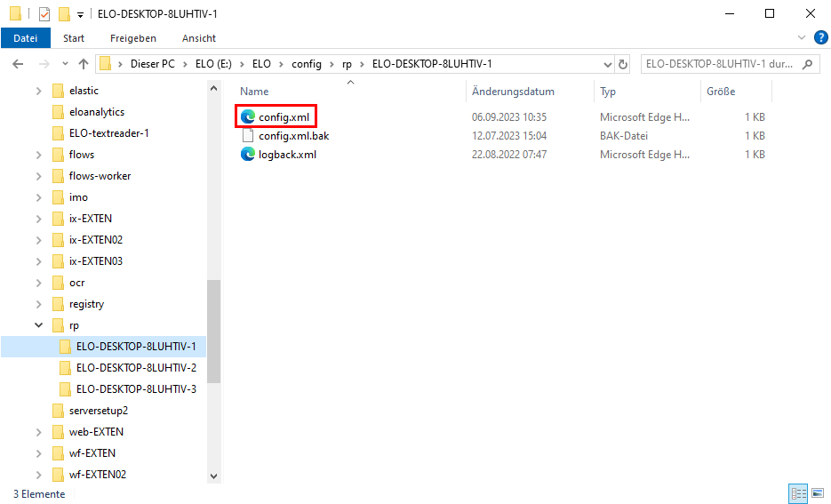Go up one folder level

[84, 64]
